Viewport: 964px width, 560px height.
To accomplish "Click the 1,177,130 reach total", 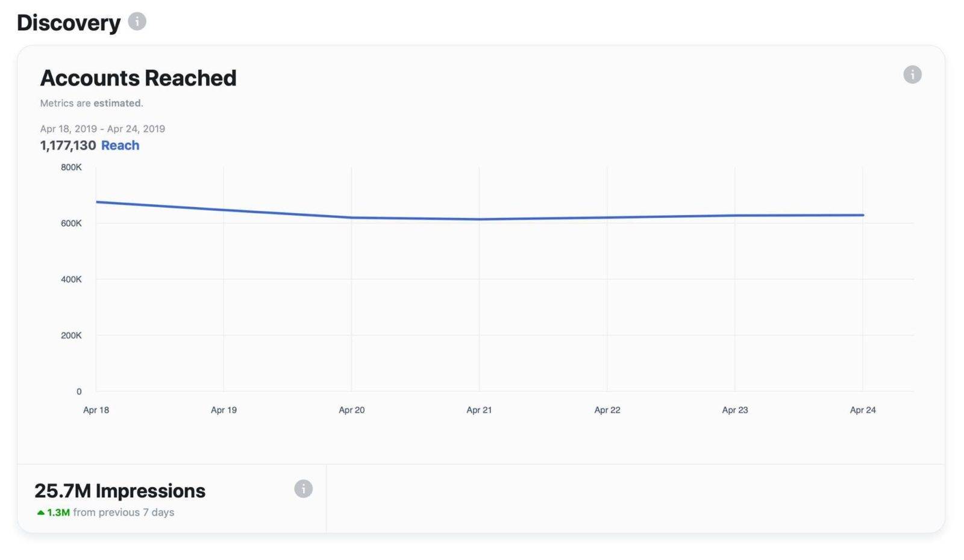I will tap(67, 146).
